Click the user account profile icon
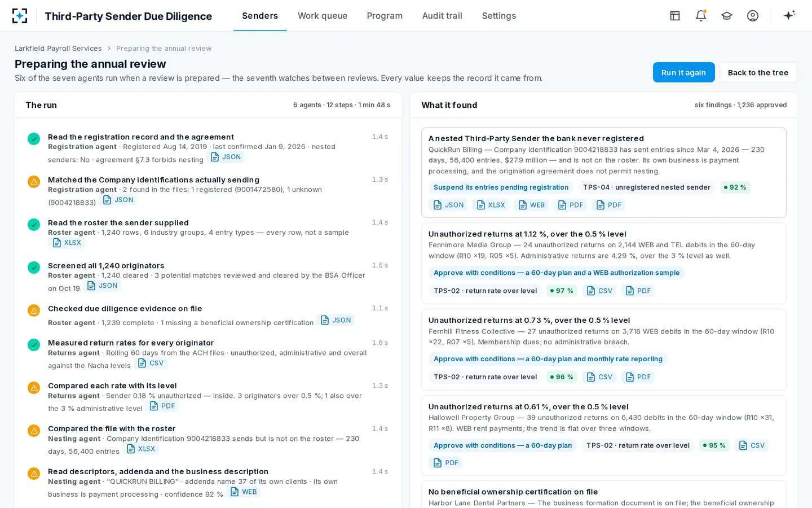Screen dimensions: 812x508 (753, 16)
